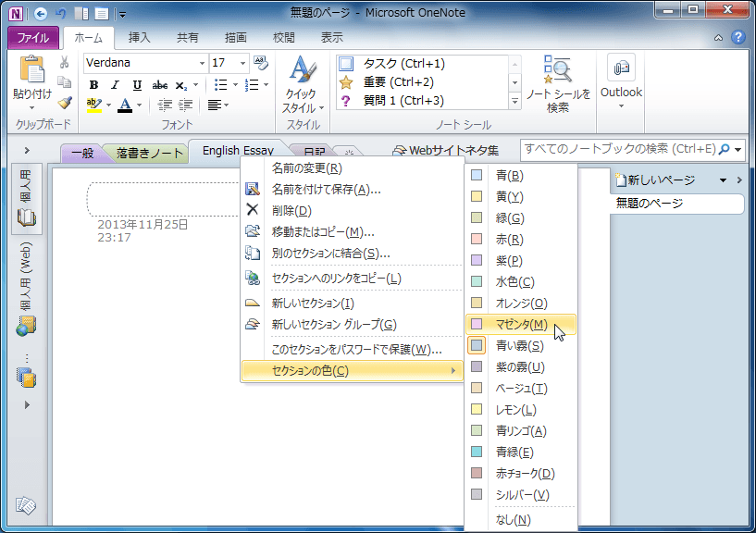Choose Password Protect This Section menu item
This screenshot has width=756, height=533.
352,349
